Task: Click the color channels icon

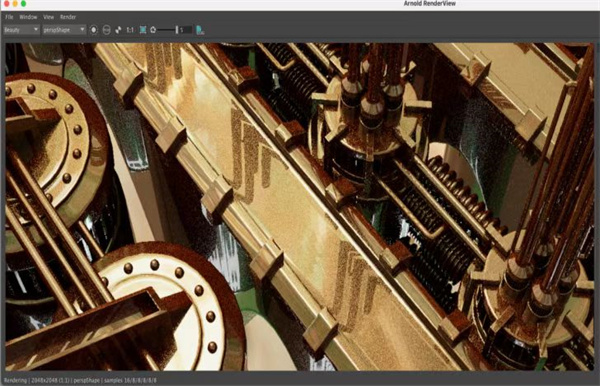Action: click(118, 29)
